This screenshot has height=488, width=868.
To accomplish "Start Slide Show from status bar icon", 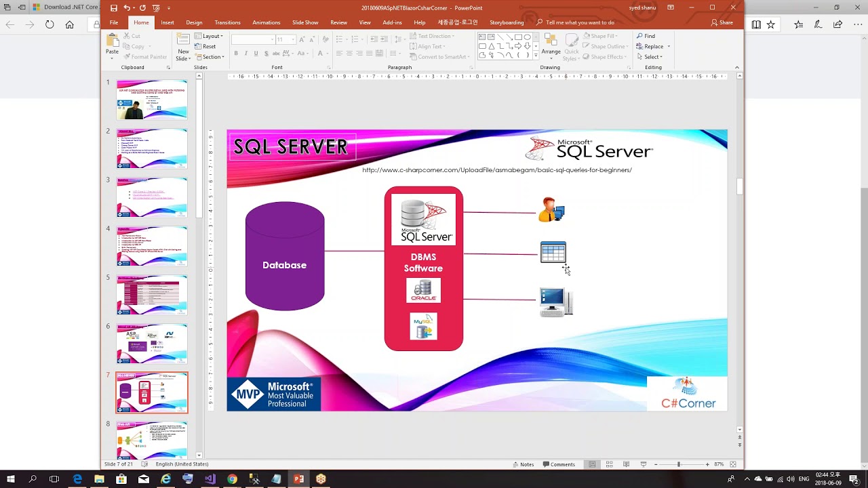I will point(644,464).
